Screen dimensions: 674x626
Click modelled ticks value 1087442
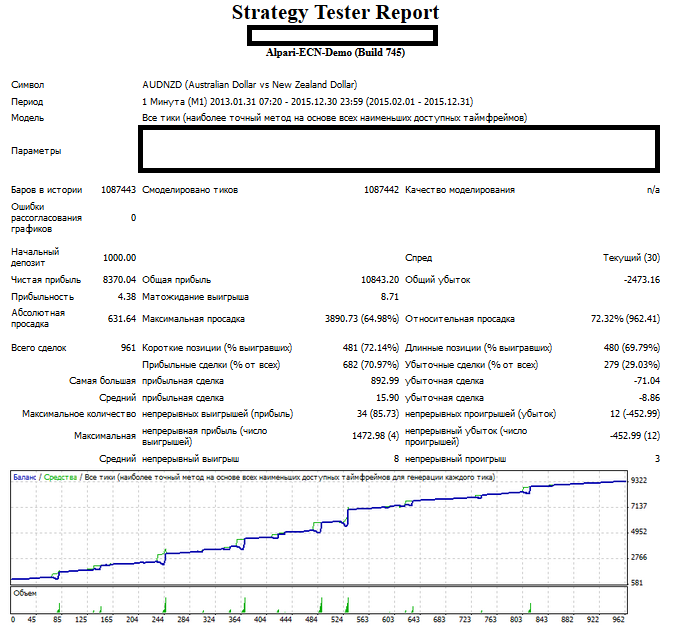(381, 190)
